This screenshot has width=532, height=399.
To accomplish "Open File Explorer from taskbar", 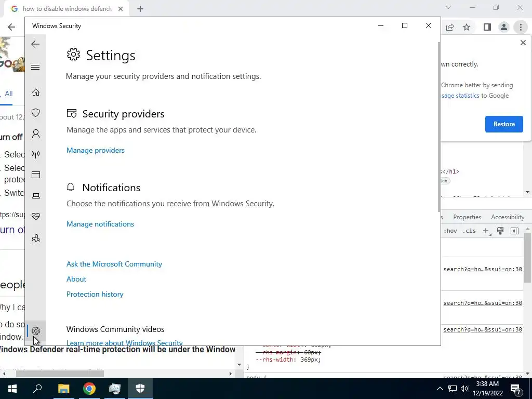I will coord(63,389).
